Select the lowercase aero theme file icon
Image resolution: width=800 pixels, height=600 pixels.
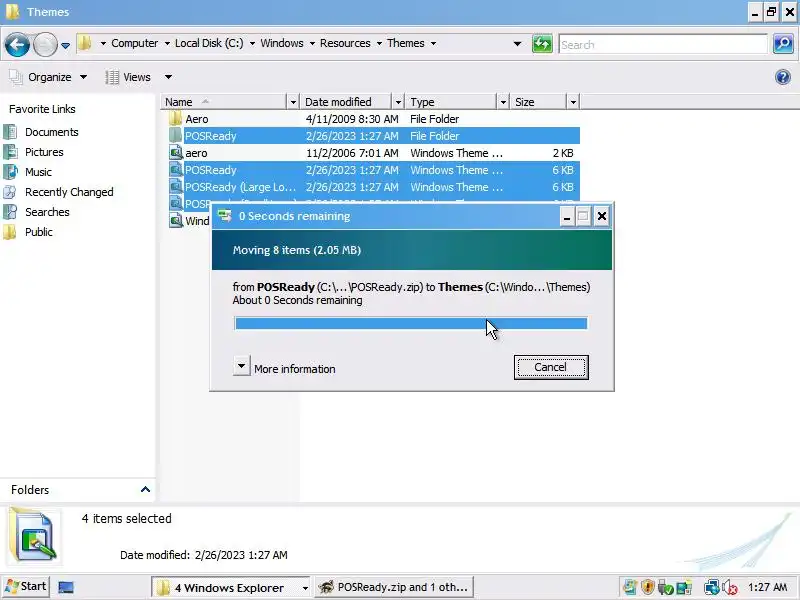[x=176, y=153]
